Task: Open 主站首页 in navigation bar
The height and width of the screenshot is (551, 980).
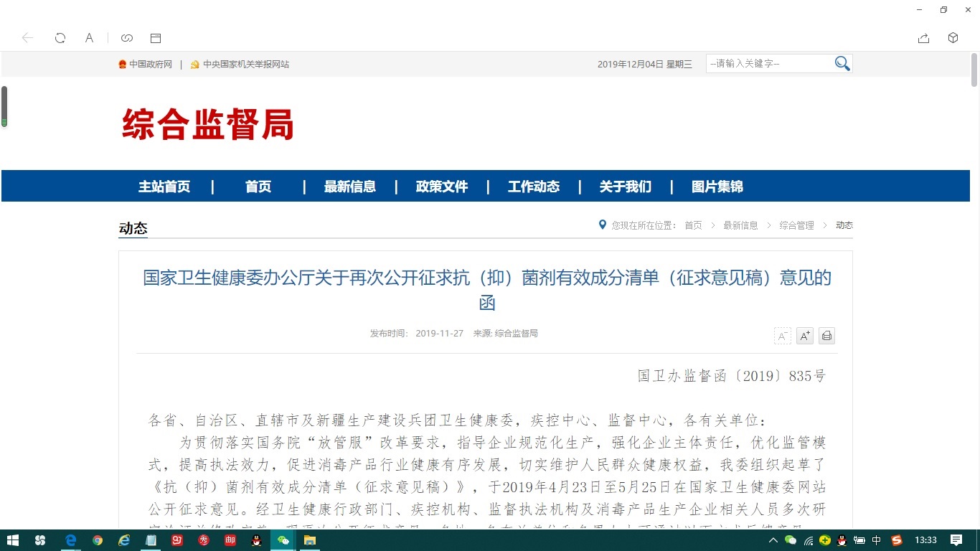Action: coord(164,187)
